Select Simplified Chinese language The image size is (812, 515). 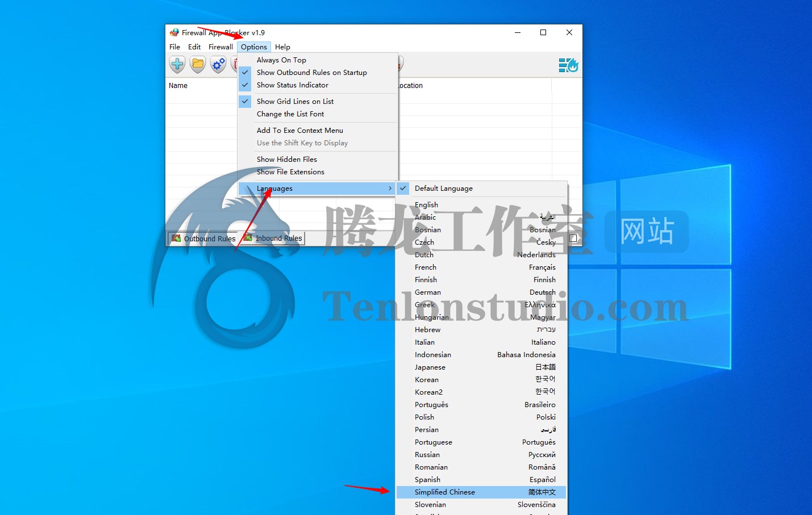pos(481,492)
